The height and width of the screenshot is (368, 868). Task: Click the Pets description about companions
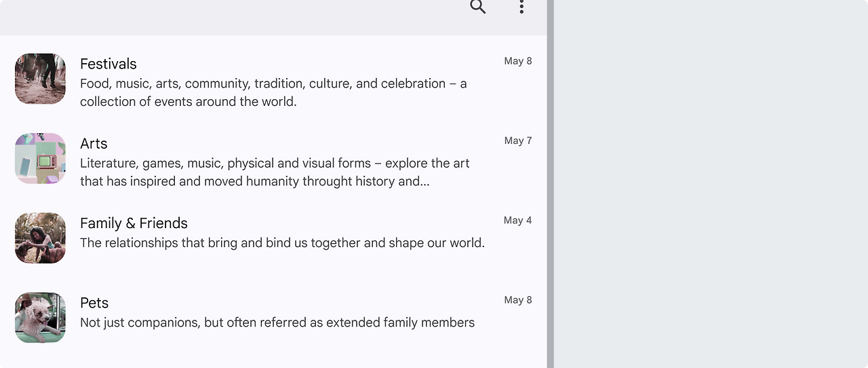[277, 323]
